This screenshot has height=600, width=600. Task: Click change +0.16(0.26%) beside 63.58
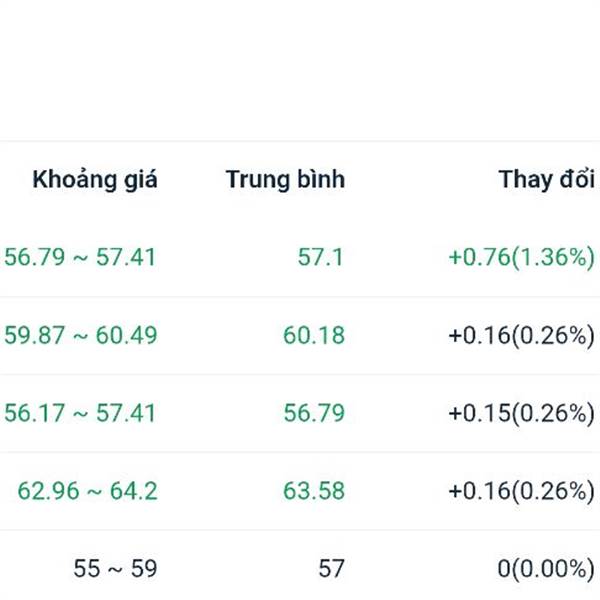point(522,491)
